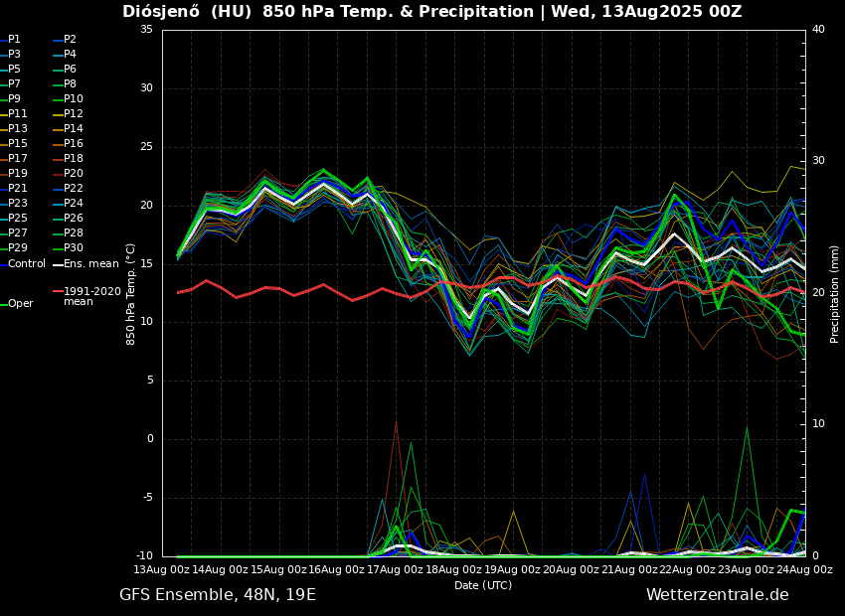The width and height of the screenshot is (845, 616).
Task: Click the 1991-2020 mean legend entry
Action: pyautogui.click(x=91, y=296)
